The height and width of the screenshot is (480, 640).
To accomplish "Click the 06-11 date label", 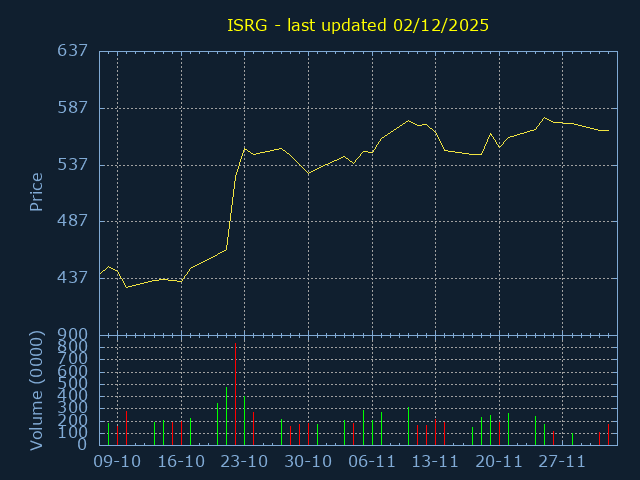I will (372, 462).
